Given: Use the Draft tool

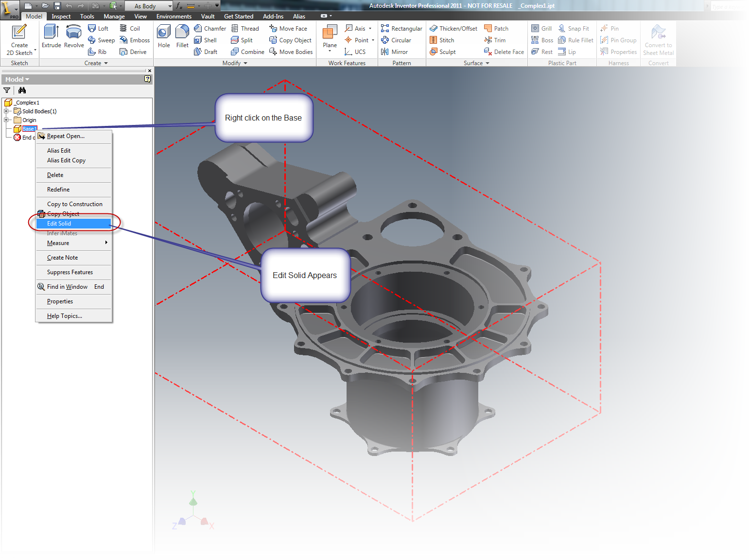Looking at the screenshot, I should pyautogui.click(x=206, y=52).
